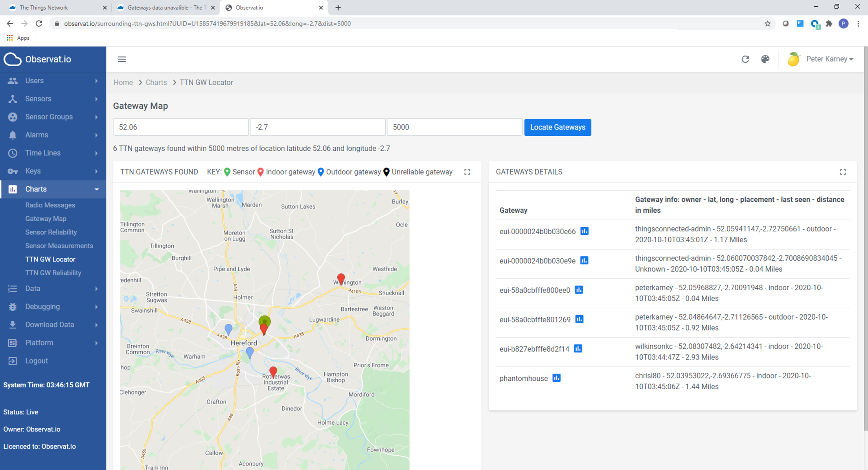Image resolution: width=868 pixels, height=470 pixels.
Task: Open the Peter Karney user dropdown
Action: (x=830, y=59)
